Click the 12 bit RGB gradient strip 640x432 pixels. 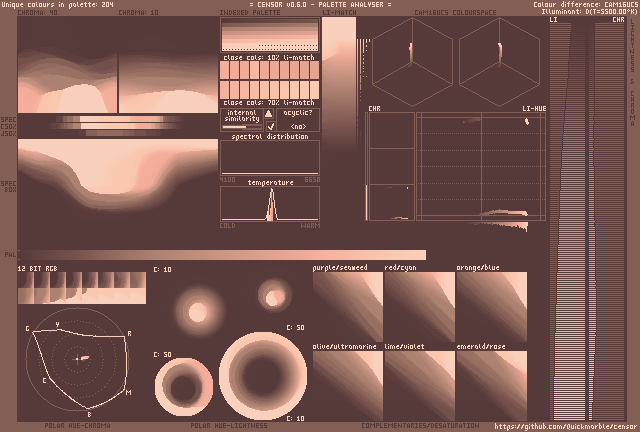click(x=81, y=288)
